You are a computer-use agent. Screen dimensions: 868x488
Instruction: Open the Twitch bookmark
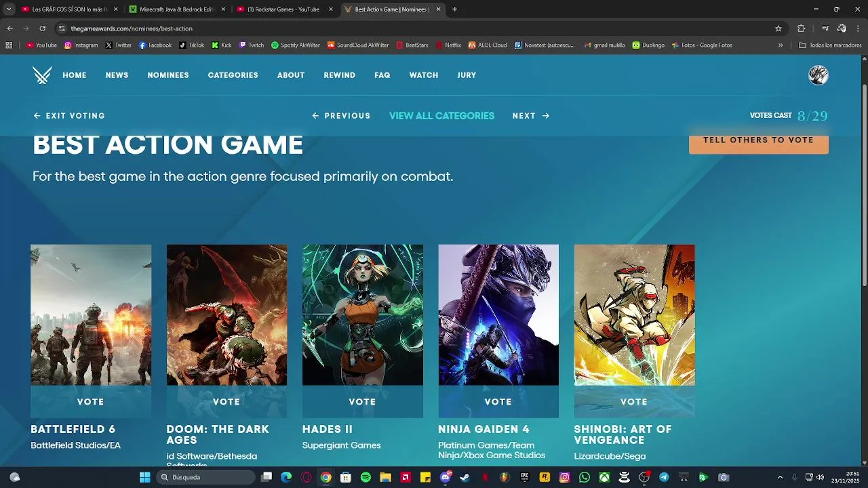point(252,45)
